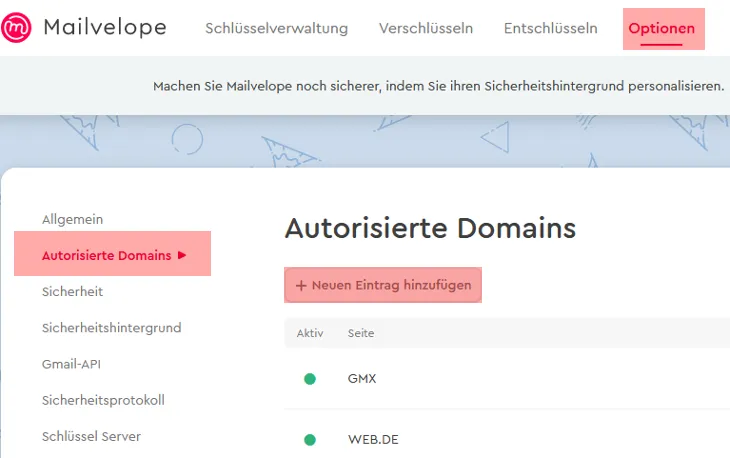Click the Mailvelope logo icon
This screenshot has height=458, width=730.
[x=16, y=27]
